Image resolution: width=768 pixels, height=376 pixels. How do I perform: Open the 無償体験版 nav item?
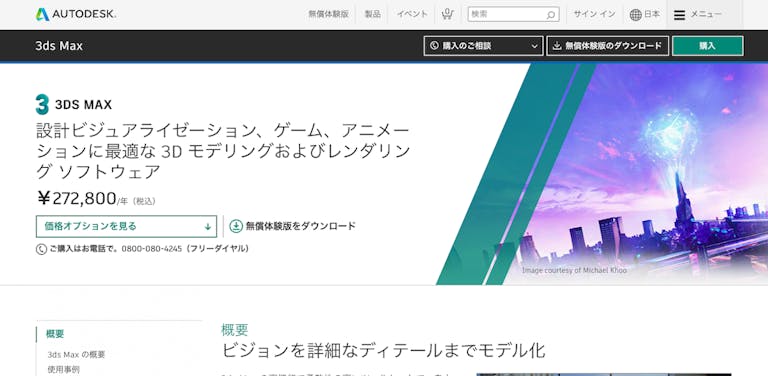[328, 14]
